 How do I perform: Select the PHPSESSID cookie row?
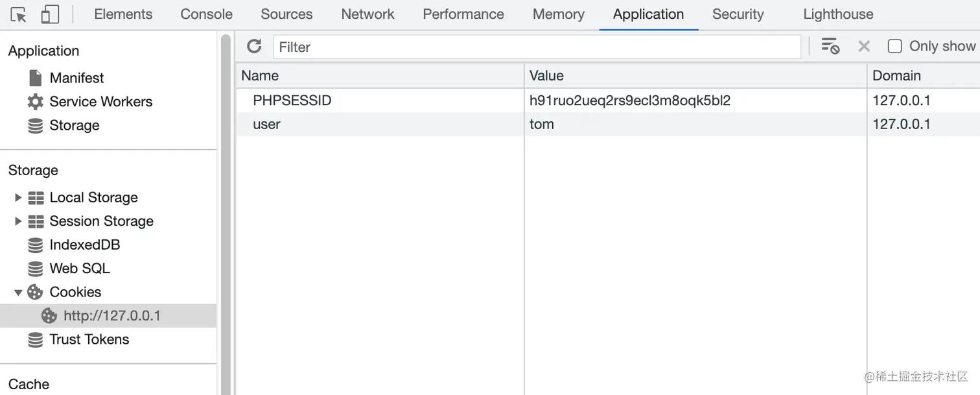292,101
